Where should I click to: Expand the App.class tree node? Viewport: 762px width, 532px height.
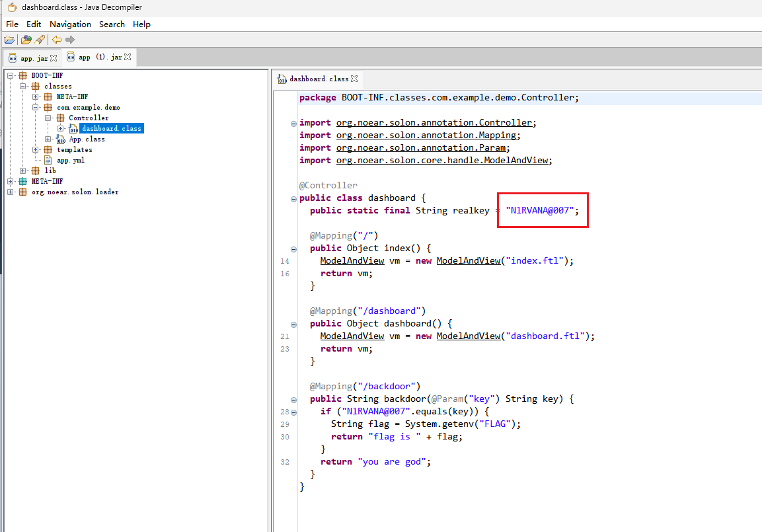pyautogui.click(x=48, y=139)
